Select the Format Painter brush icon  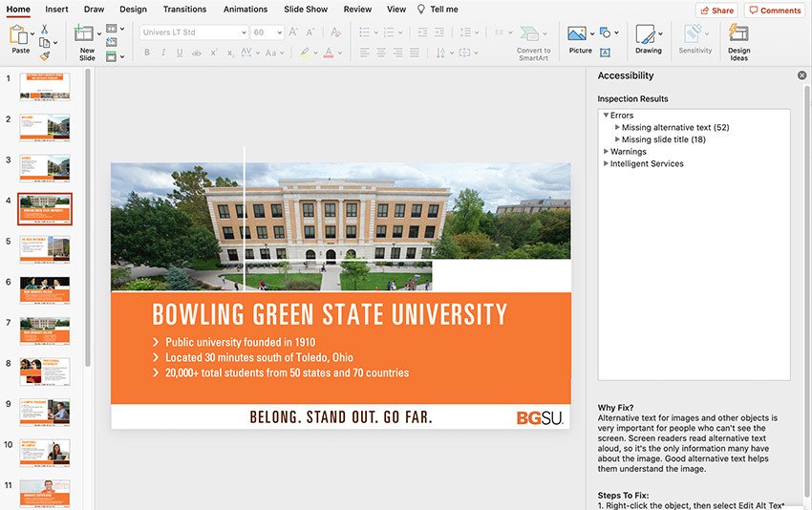click(x=44, y=55)
